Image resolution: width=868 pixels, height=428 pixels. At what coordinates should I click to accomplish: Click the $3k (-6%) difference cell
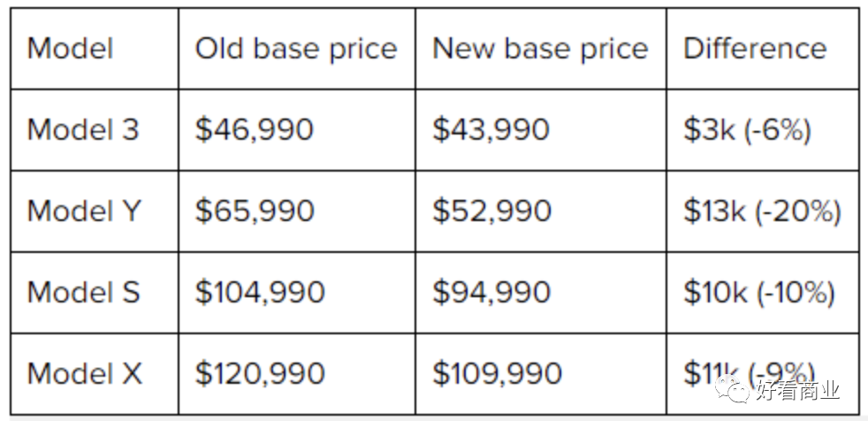coord(747,130)
